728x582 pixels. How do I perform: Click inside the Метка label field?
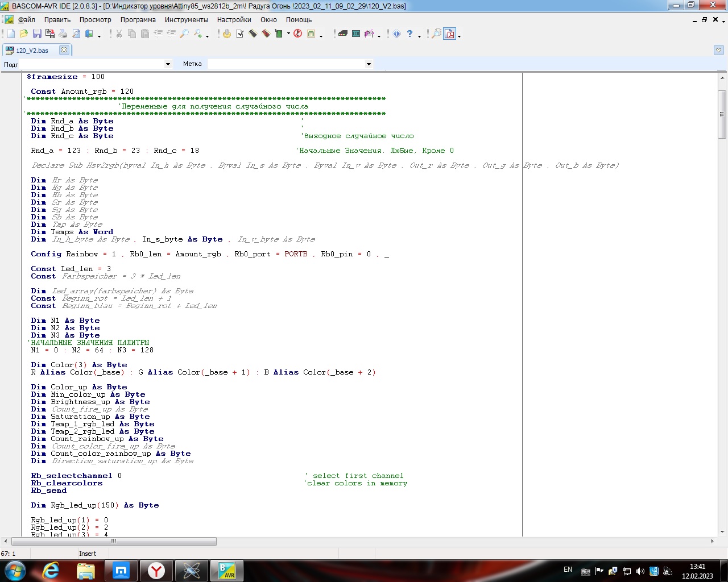tap(286, 64)
